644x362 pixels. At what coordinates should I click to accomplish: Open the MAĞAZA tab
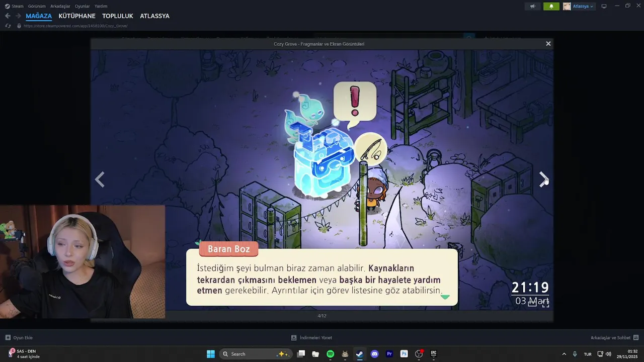pos(39,16)
